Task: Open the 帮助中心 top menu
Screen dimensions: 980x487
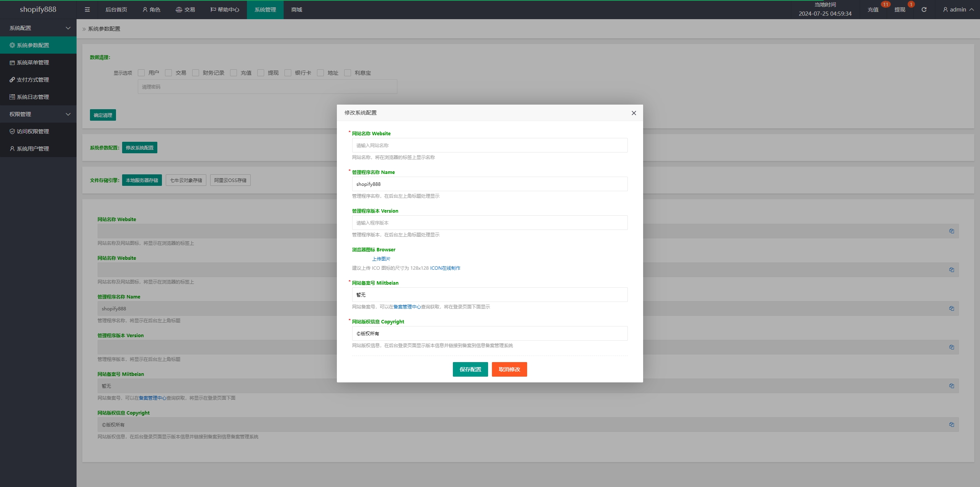Action: [x=225, y=10]
